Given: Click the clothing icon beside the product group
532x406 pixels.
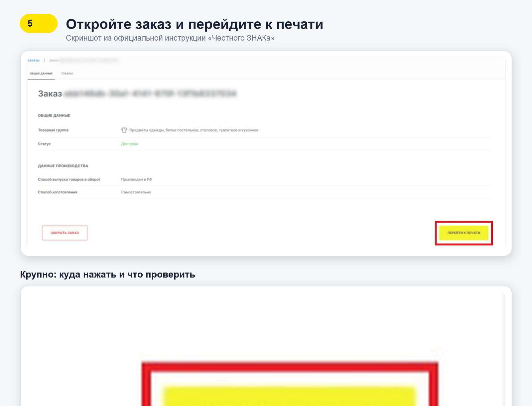Looking at the screenshot, I should click(x=124, y=130).
